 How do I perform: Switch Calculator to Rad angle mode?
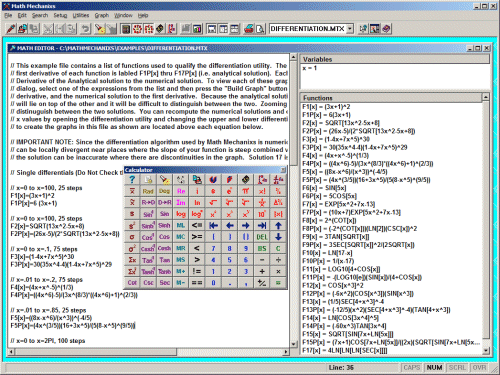pyautogui.click(x=148, y=191)
